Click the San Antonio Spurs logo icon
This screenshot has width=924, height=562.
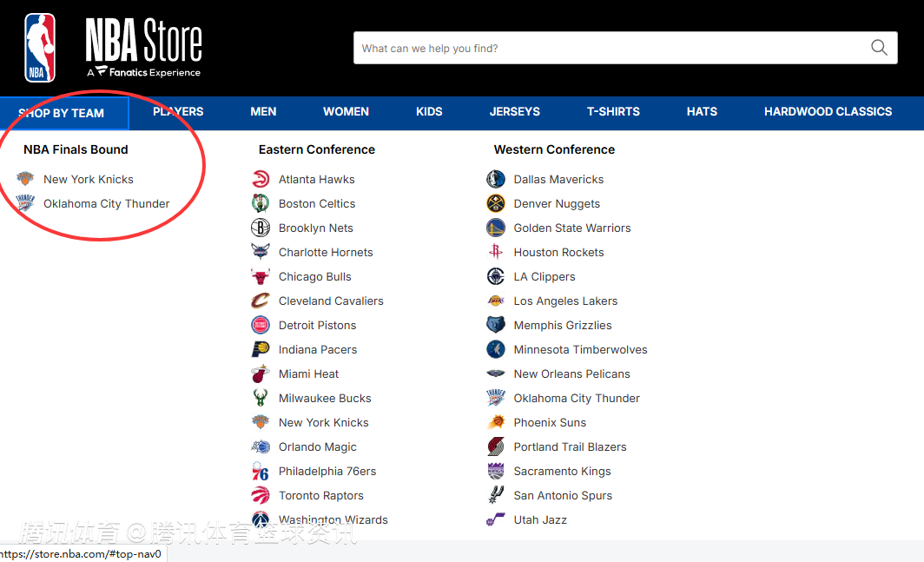coord(496,495)
